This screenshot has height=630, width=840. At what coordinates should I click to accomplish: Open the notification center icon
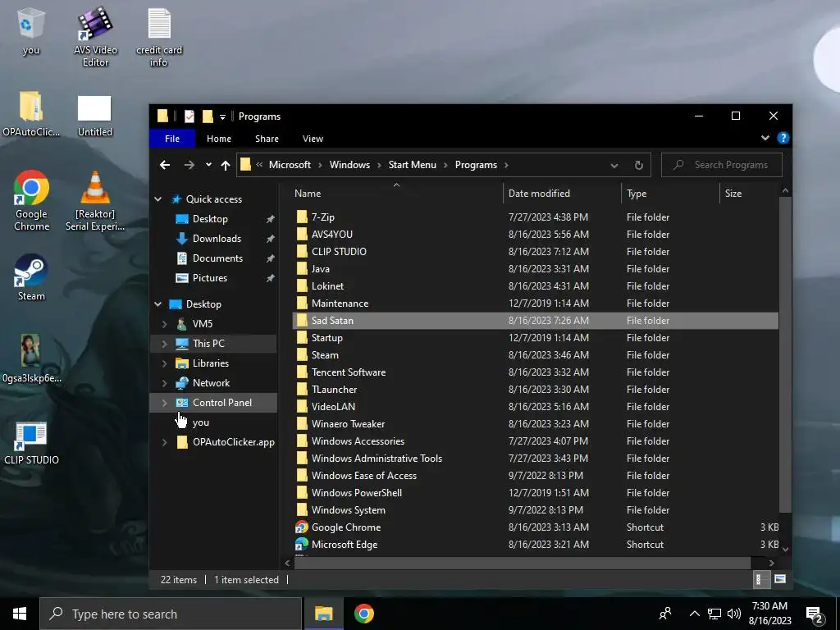click(815, 615)
